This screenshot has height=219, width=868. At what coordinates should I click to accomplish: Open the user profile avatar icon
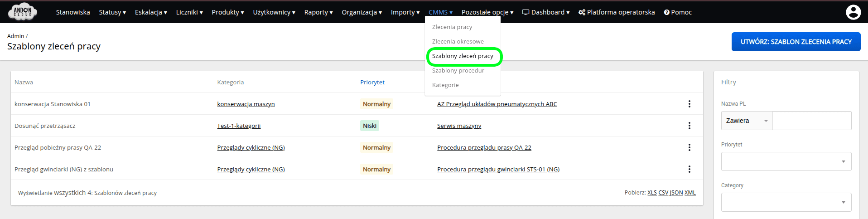tap(853, 12)
